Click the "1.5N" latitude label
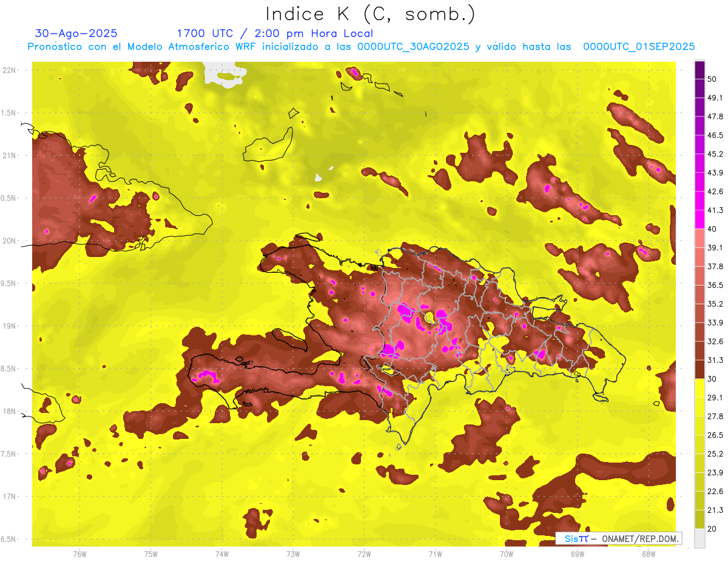728x562 pixels. pyautogui.click(x=9, y=113)
